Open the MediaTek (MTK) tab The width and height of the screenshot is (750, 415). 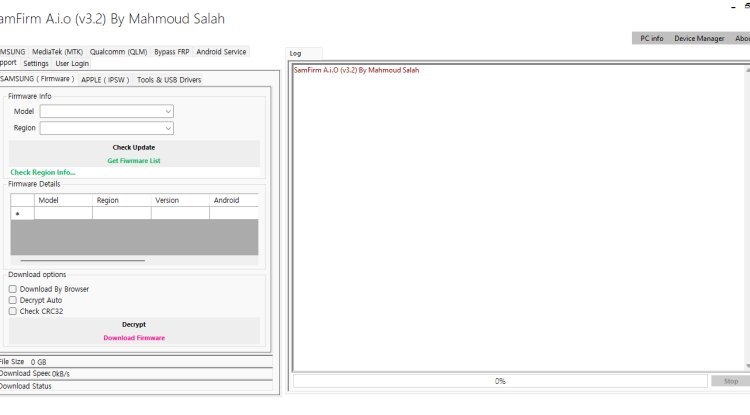pos(57,52)
